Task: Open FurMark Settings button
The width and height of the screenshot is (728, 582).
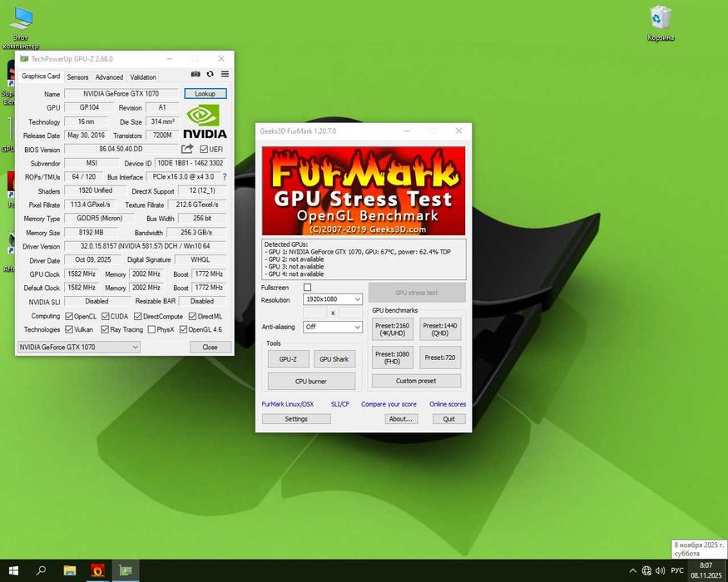Action: [296, 419]
